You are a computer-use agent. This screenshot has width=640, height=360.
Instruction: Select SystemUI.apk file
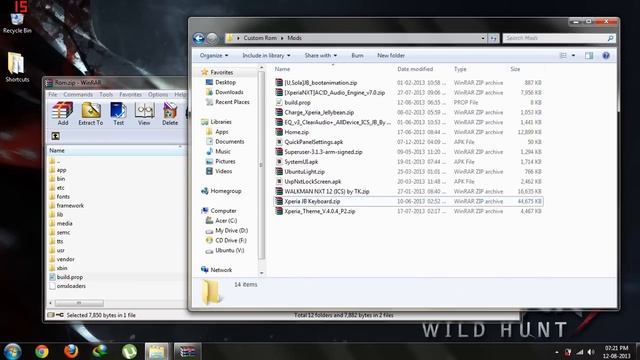coord(408,162)
